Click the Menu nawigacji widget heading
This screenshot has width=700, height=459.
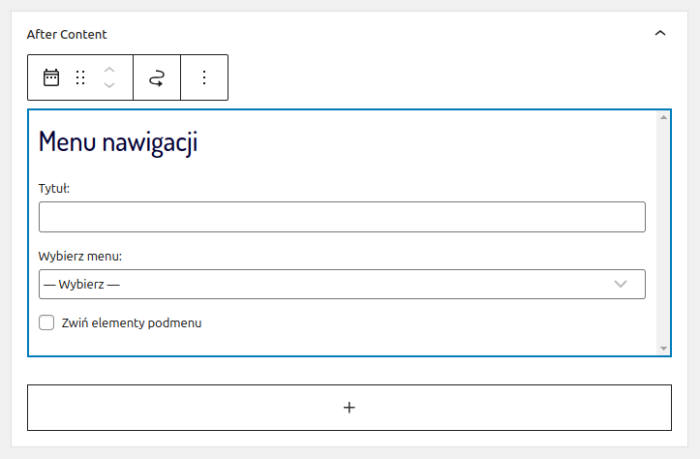(x=118, y=142)
